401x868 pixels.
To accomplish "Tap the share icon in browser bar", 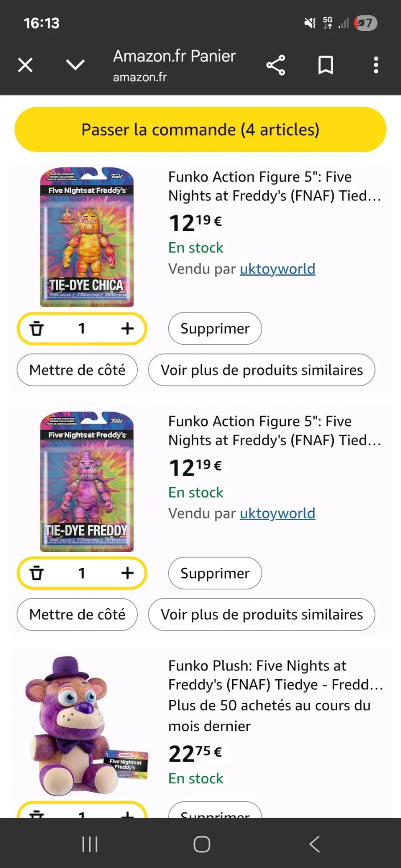I will pyautogui.click(x=276, y=65).
